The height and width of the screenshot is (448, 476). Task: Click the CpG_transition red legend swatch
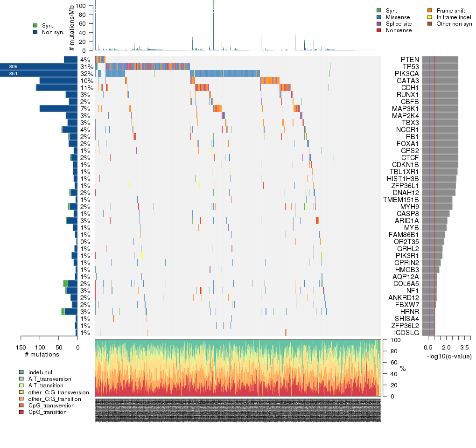21,412
